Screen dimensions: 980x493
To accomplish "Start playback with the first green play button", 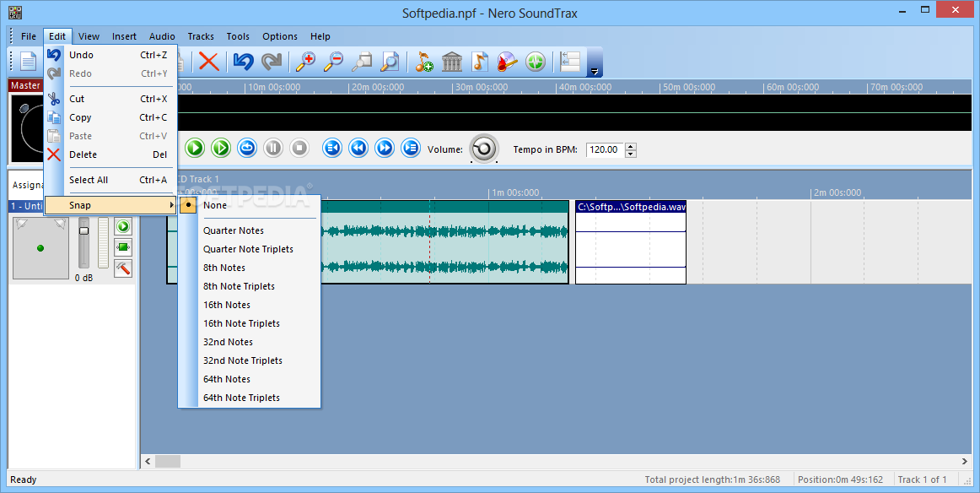I will point(194,149).
